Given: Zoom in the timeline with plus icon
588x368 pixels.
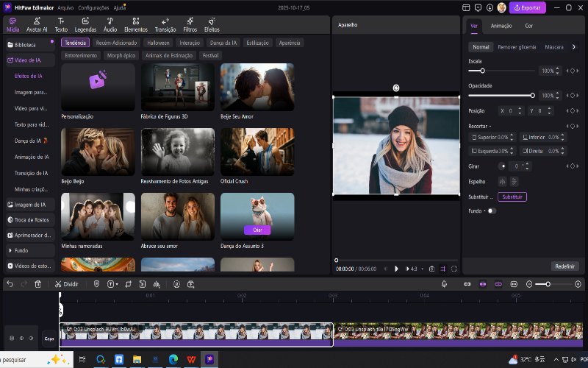Looking at the screenshot, I should click(578, 284).
